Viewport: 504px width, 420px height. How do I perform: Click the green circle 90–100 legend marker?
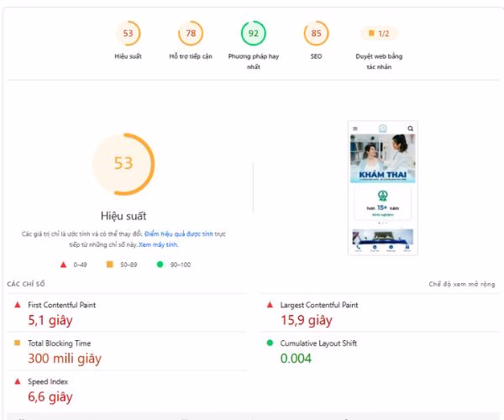pos(160,264)
